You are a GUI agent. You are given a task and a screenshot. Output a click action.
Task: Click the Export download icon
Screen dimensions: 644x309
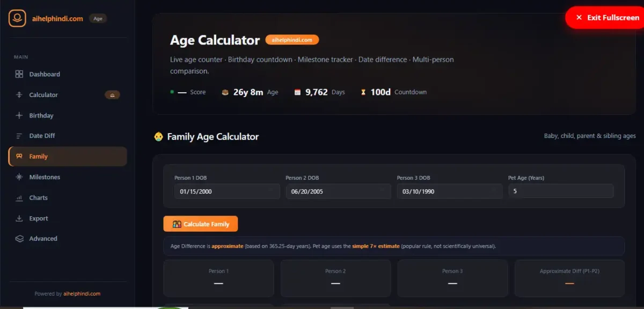click(19, 218)
